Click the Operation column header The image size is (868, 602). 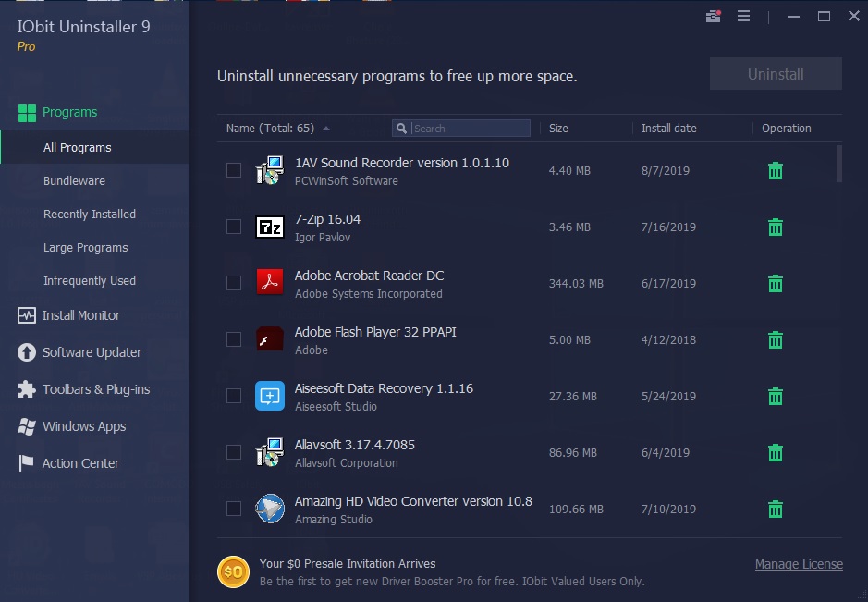pos(786,129)
